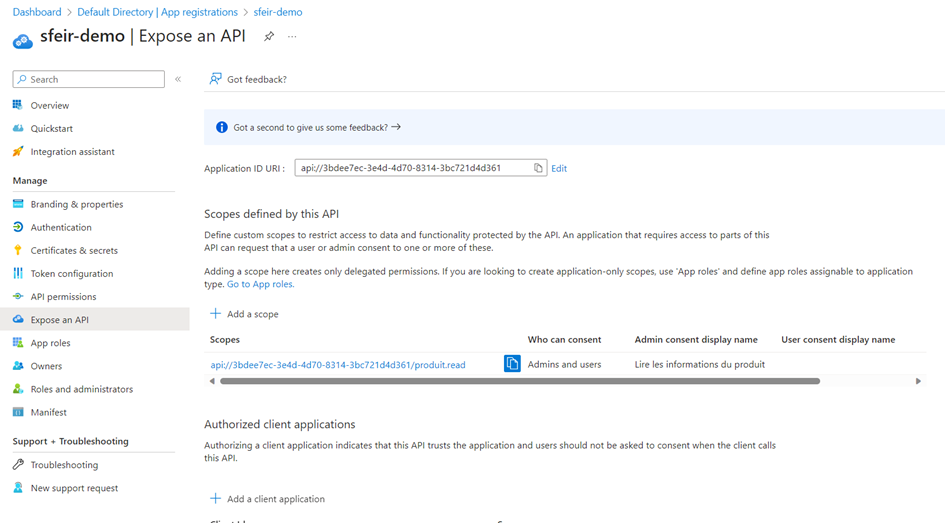Click the sfeir-demo breadcrumb link
Viewport: 945px width, 523px height.
pos(278,12)
